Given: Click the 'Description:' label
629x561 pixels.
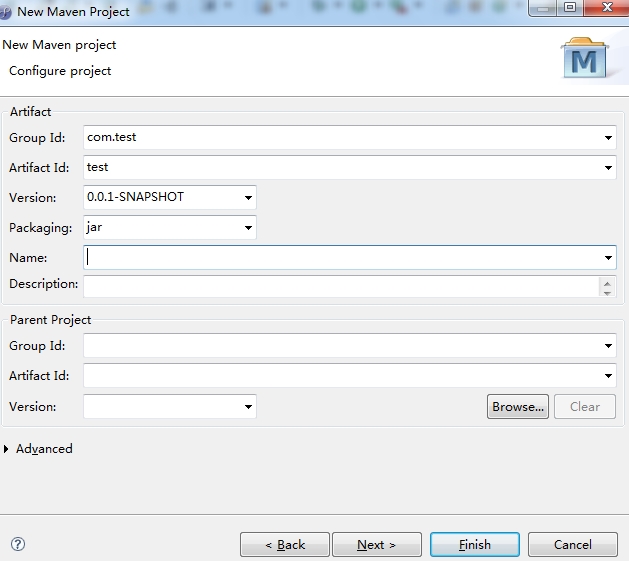Looking at the screenshot, I should click(43, 284).
